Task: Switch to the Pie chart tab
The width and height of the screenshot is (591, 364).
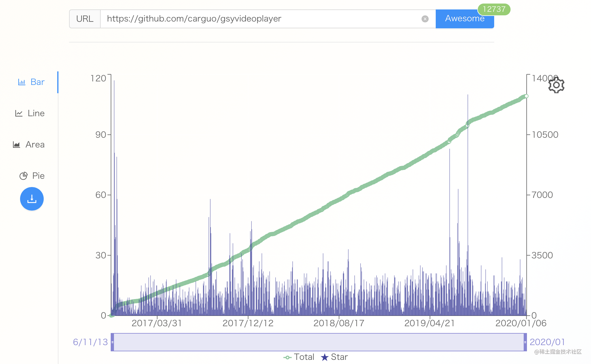Action: (32, 176)
